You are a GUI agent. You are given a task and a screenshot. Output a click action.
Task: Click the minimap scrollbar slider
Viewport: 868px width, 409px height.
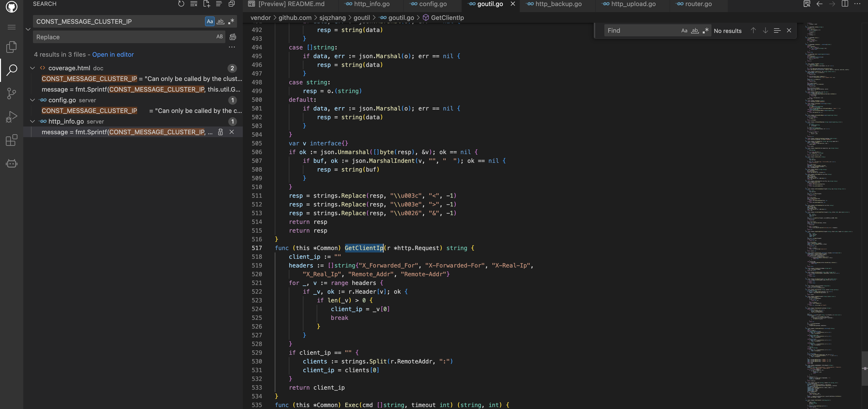coord(864,368)
